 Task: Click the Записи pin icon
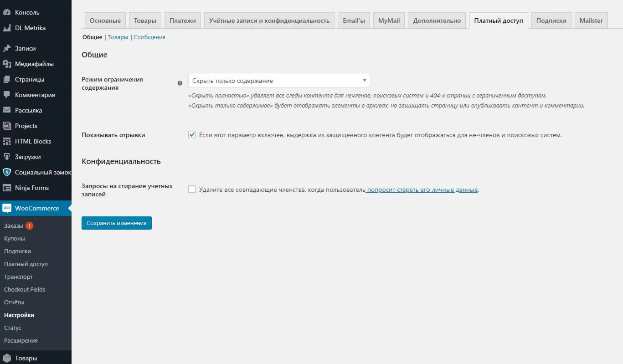[7, 48]
